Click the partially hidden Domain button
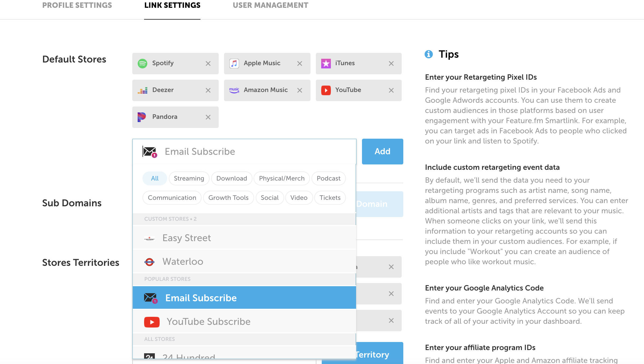The width and height of the screenshot is (644, 364). pos(379,204)
